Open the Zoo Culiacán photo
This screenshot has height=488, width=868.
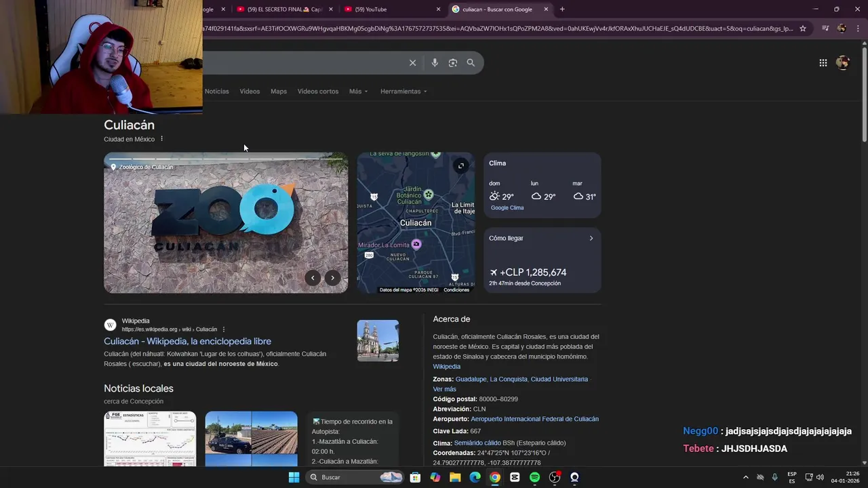(x=226, y=223)
